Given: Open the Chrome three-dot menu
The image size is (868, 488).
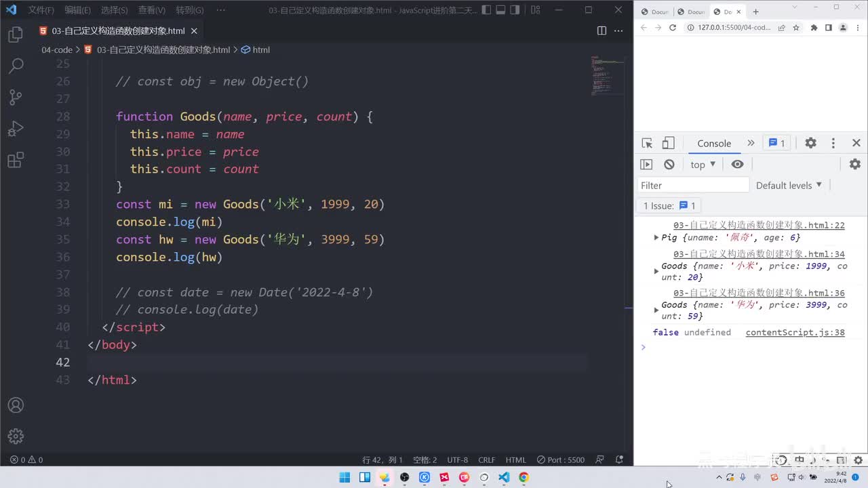Looking at the screenshot, I should click(857, 28).
